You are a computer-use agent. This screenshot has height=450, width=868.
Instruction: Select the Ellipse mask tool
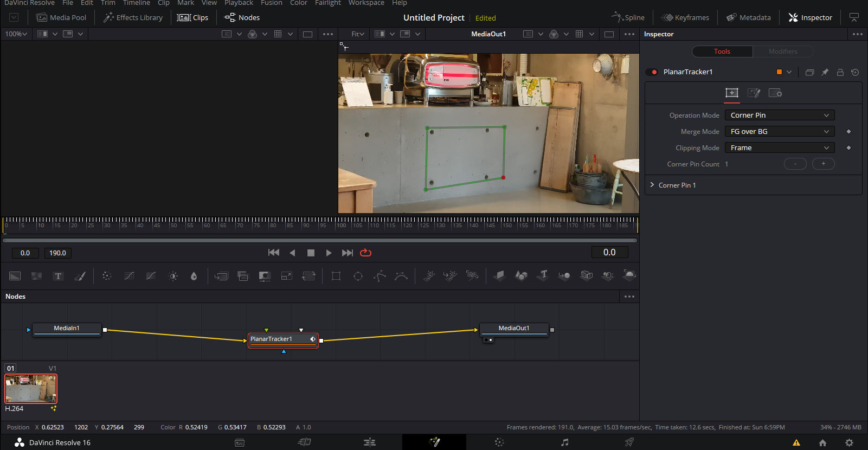tap(358, 276)
